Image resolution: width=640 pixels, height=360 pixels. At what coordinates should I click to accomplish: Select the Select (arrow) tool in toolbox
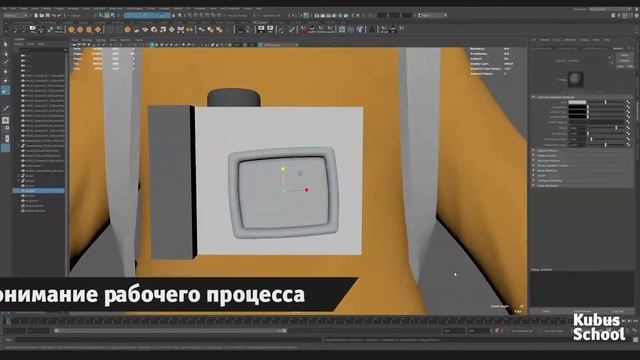[x=5, y=44]
